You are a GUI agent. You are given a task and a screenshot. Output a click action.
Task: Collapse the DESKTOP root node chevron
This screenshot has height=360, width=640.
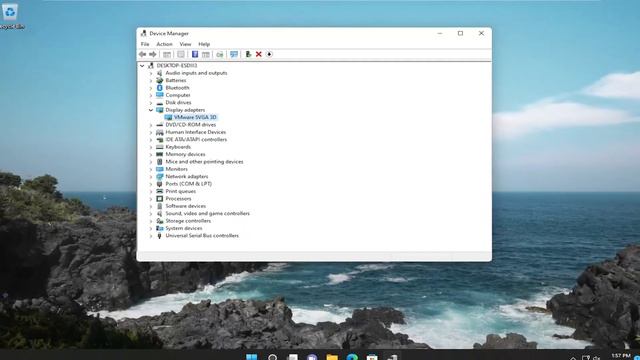142,66
